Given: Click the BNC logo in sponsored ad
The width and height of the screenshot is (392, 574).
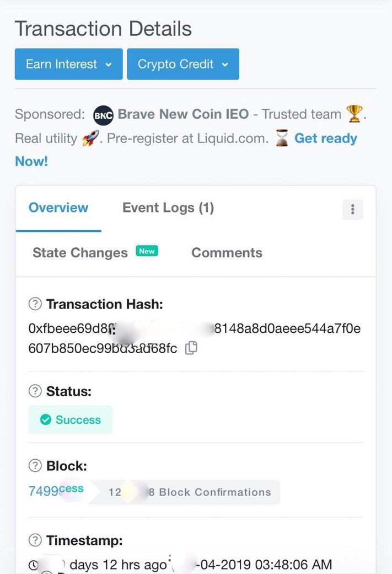Looking at the screenshot, I should [103, 115].
